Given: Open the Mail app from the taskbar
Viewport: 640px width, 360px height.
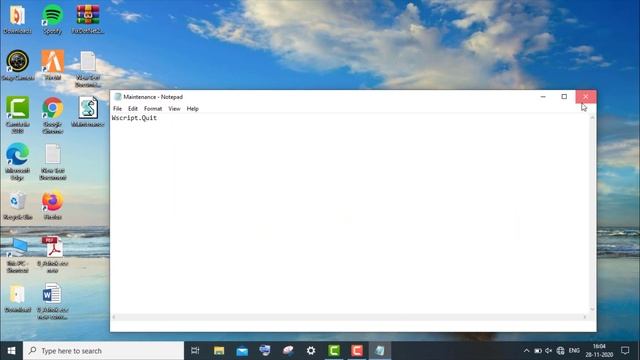Looking at the screenshot, I should [242, 351].
